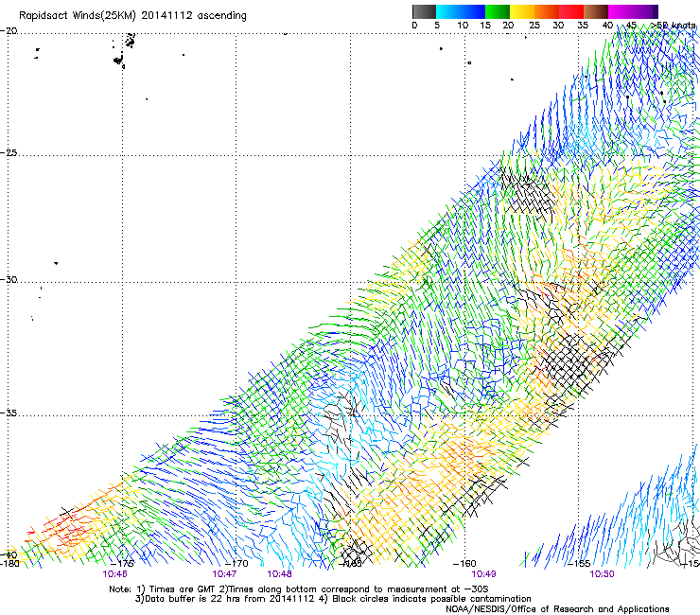Click the purple '10:49' time marker
This screenshot has width=700, height=615.
click(484, 574)
